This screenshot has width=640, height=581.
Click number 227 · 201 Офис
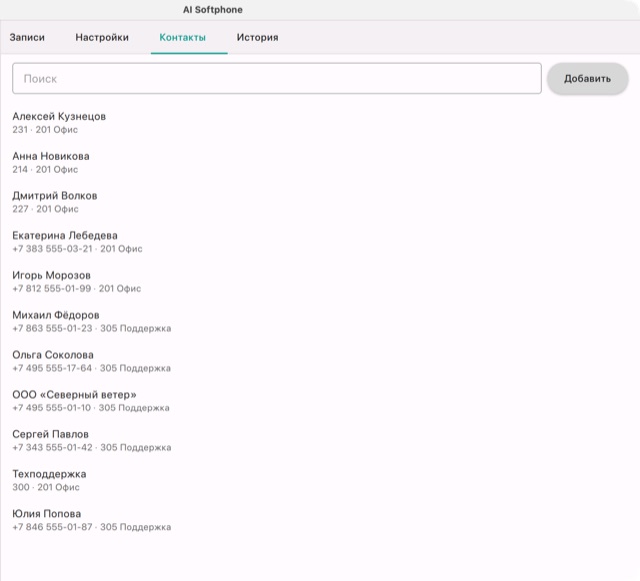pyautogui.click(x=45, y=209)
